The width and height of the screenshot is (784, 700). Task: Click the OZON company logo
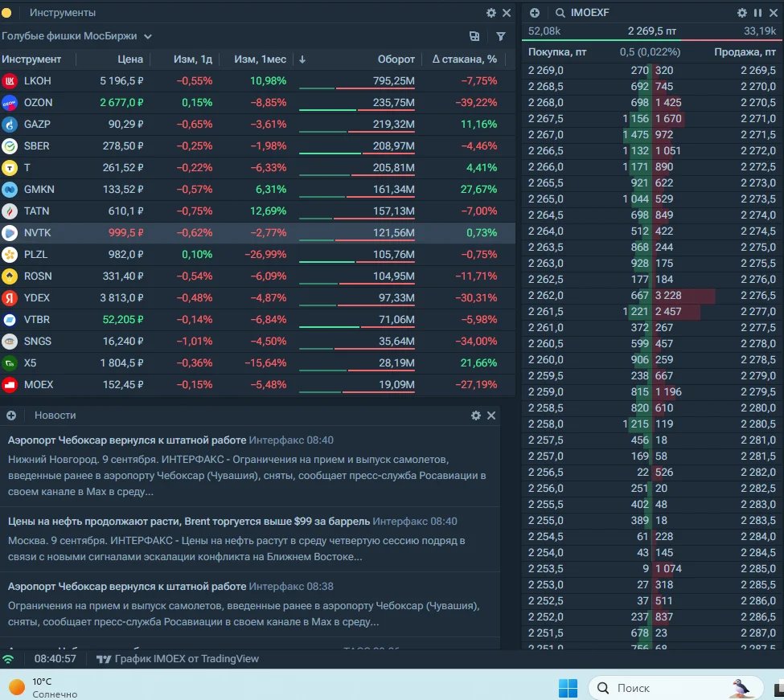pos(10,103)
